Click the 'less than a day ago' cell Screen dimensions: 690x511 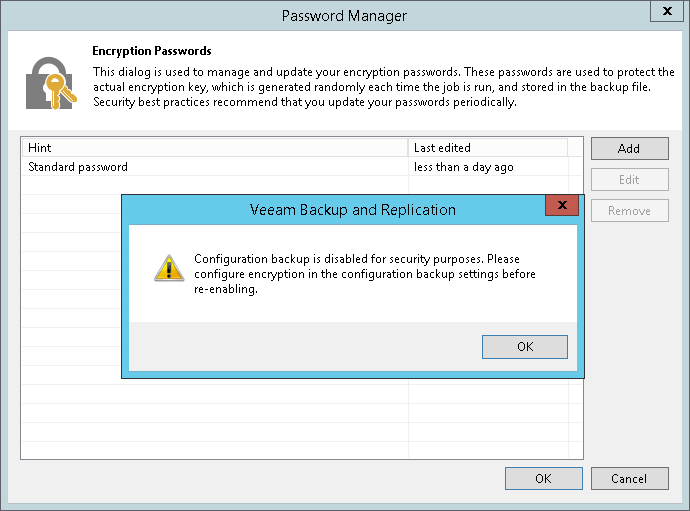[464, 167]
